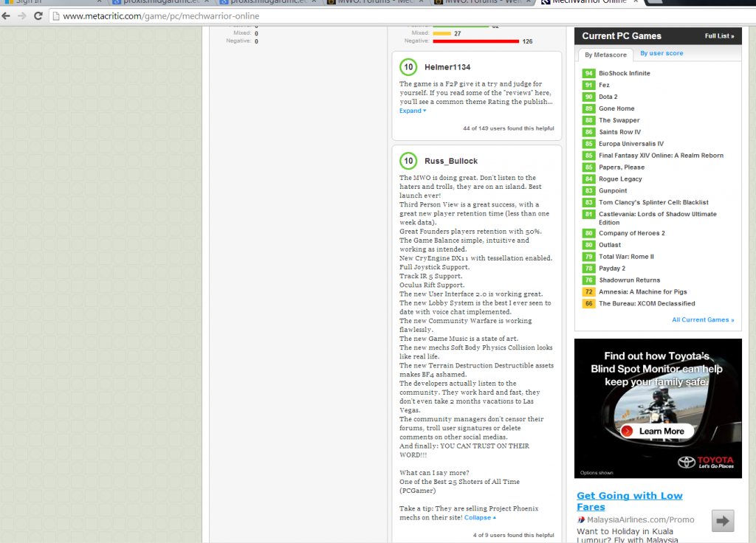Click the browser Back arrow
The height and width of the screenshot is (543, 756).
pos(6,16)
